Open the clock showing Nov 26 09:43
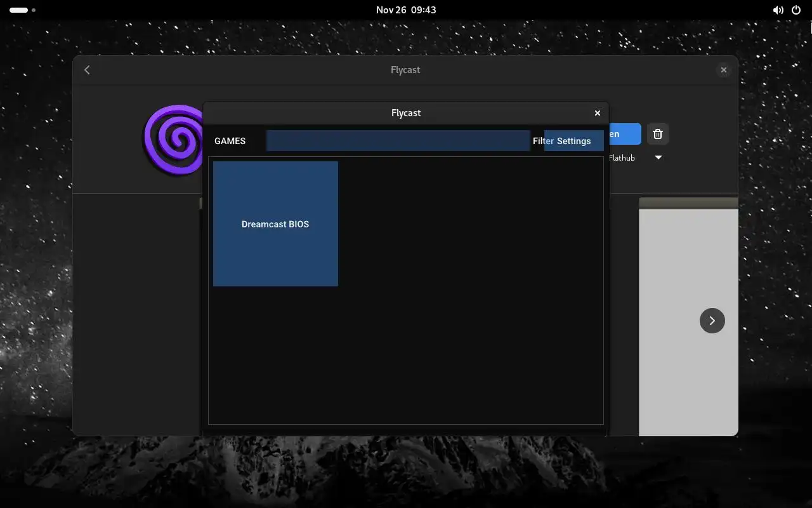 406,10
